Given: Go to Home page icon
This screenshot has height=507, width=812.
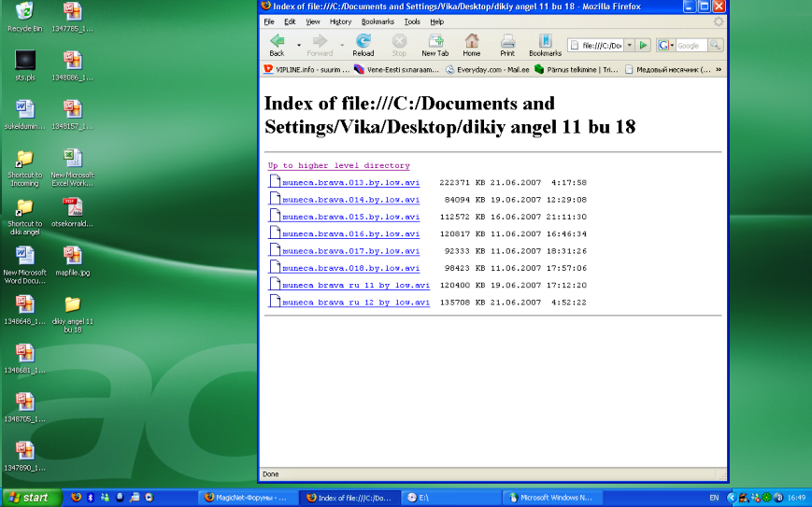Looking at the screenshot, I should click(x=472, y=43).
